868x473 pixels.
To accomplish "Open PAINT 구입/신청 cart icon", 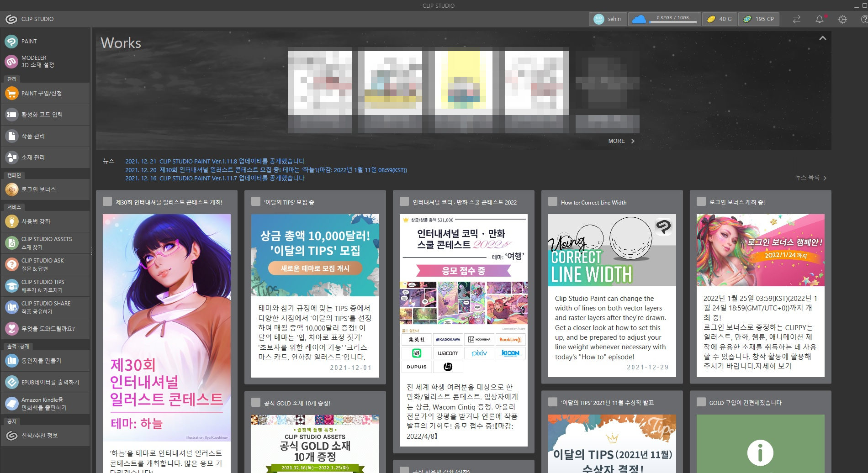I will click(x=11, y=93).
